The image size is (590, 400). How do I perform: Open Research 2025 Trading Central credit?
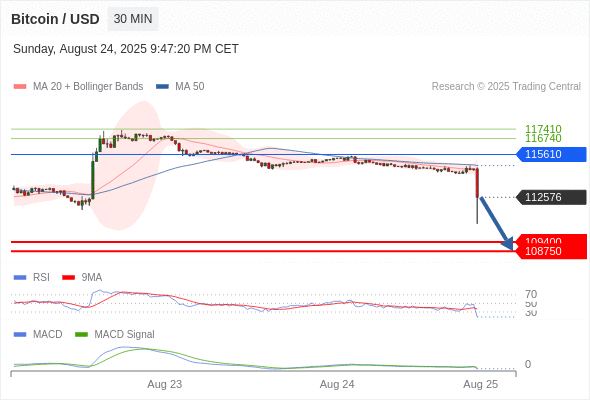tap(506, 87)
